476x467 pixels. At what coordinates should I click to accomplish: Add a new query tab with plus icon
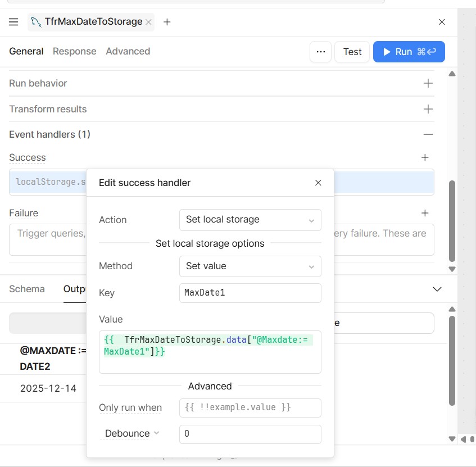pyautogui.click(x=167, y=22)
